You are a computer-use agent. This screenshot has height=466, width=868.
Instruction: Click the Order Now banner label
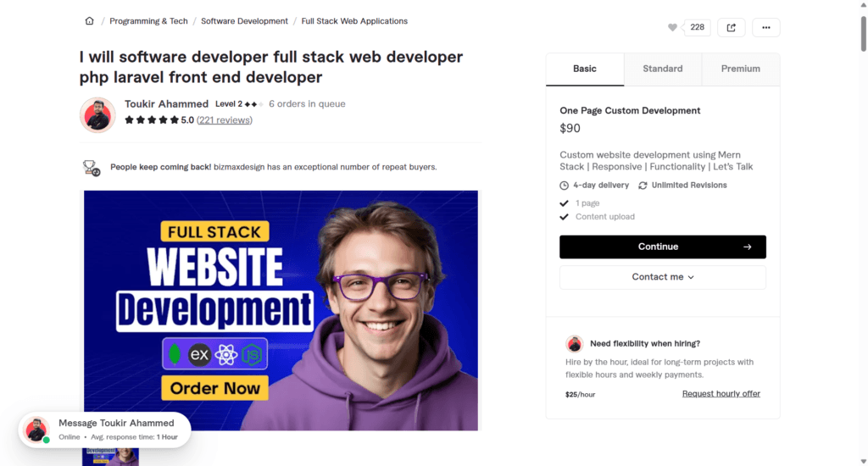click(214, 389)
